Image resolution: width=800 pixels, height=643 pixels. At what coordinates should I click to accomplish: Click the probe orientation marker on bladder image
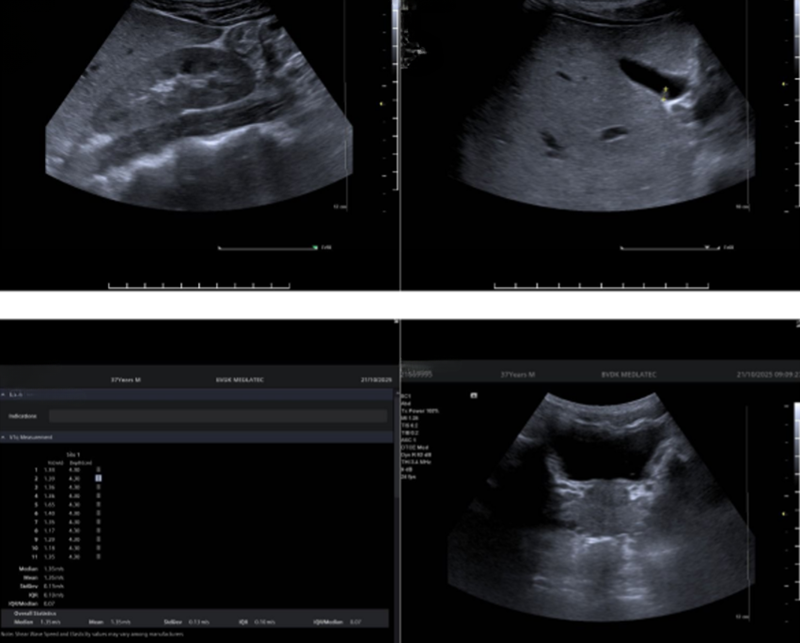[x=474, y=395]
